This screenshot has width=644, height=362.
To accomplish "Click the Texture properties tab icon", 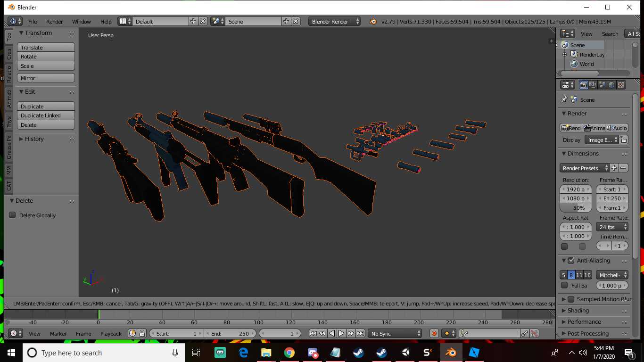I will pos(621,85).
